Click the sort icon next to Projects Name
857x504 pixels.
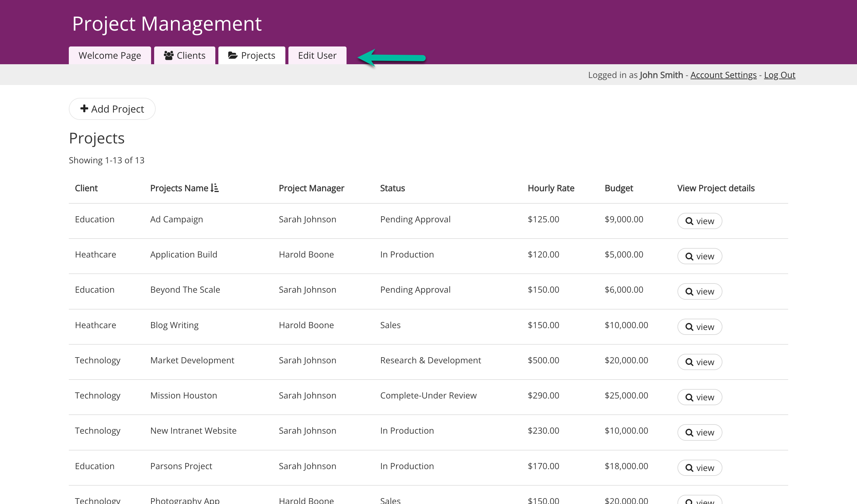click(214, 188)
